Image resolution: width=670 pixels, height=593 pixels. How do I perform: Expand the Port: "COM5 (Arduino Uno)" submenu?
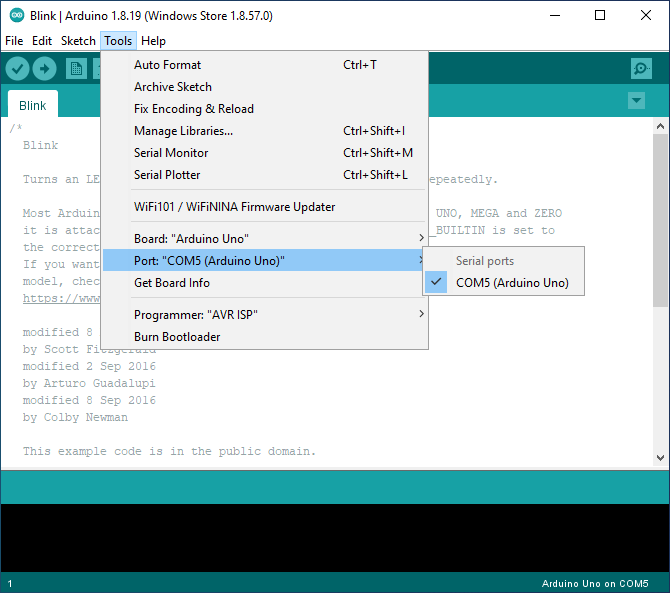tap(265, 260)
